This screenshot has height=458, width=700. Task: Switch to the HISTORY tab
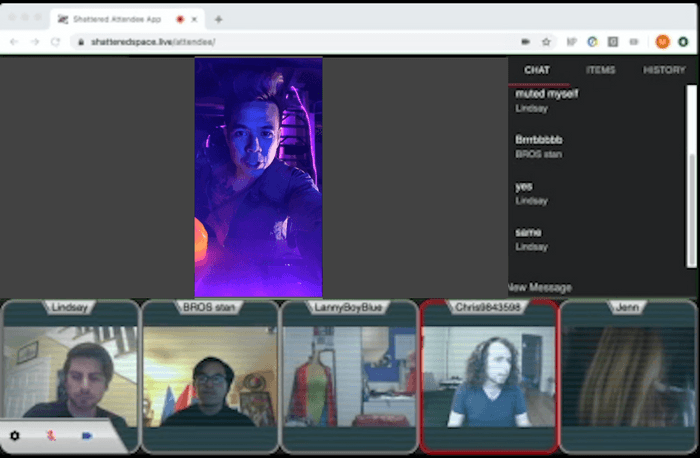tap(664, 70)
